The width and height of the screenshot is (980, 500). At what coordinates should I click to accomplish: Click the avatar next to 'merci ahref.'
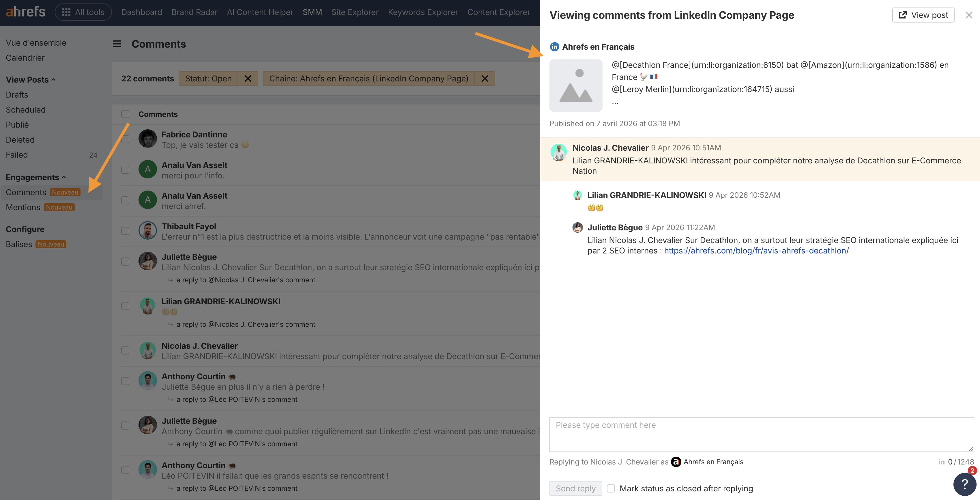point(148,200)
